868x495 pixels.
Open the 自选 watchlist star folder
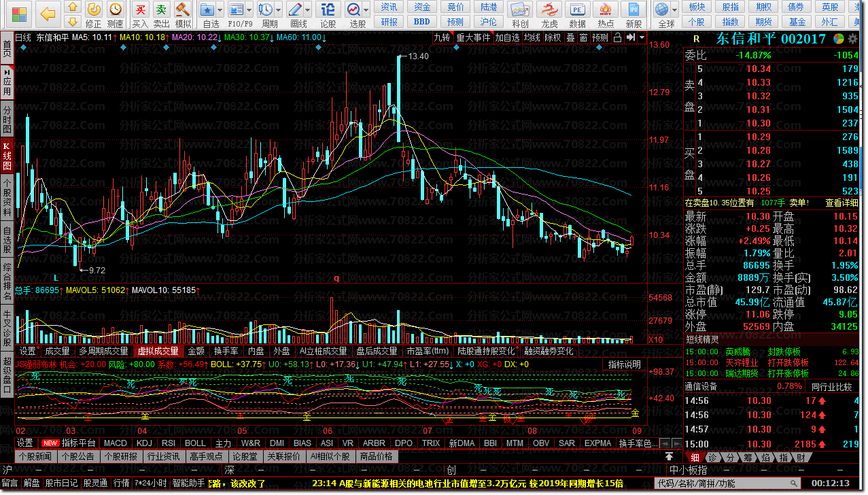[208, 10]
